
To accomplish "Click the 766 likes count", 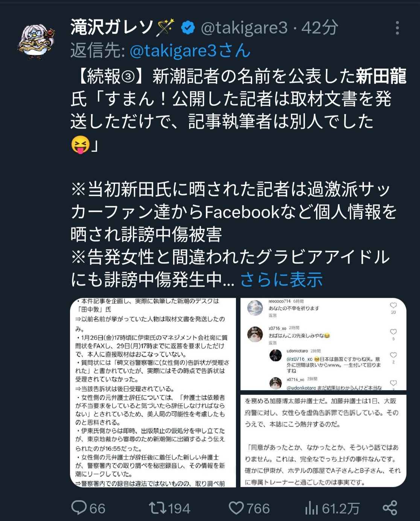I will tap(258, 509).
